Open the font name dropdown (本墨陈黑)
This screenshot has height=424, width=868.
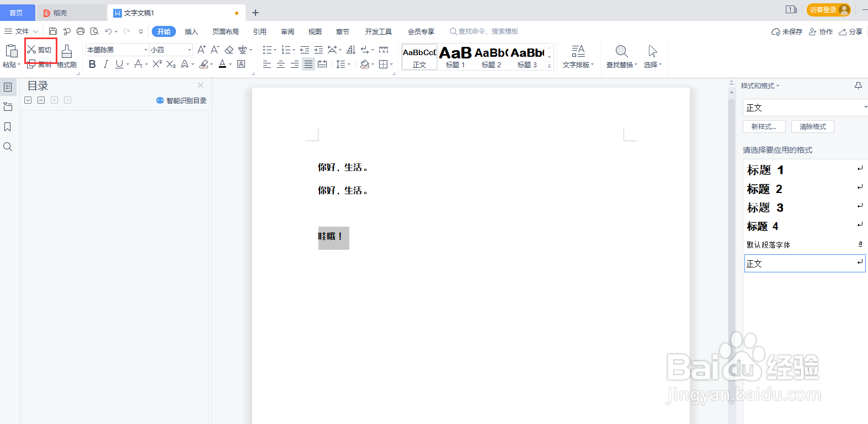tap(146, 50)
